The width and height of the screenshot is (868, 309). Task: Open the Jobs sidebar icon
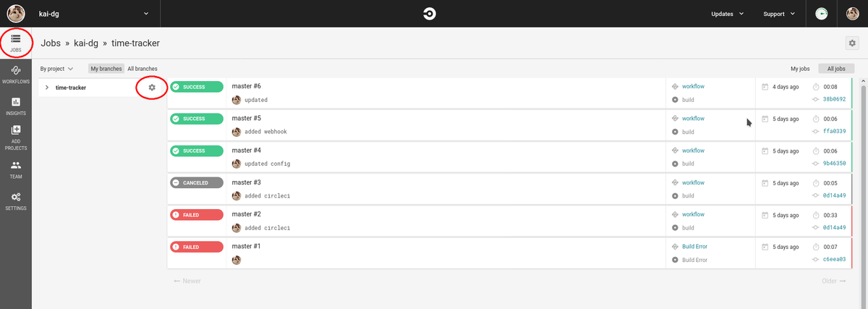[x=15, y=43]
